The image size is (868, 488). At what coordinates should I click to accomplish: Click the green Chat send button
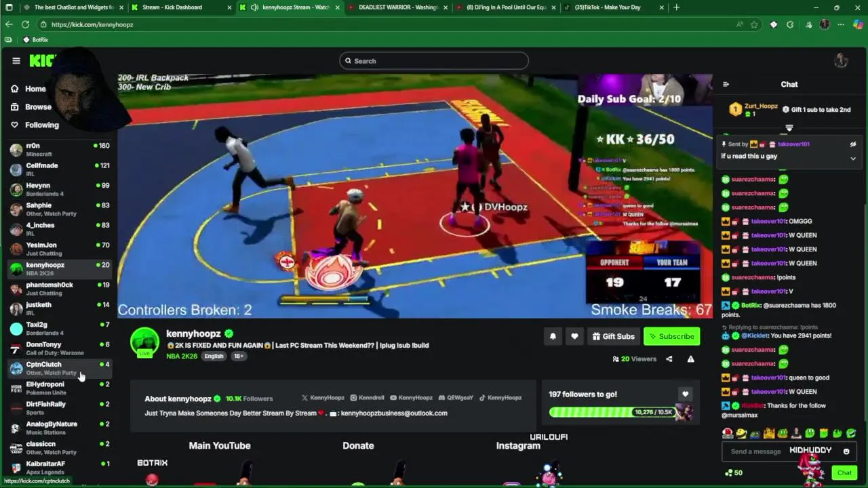(844, 473)
